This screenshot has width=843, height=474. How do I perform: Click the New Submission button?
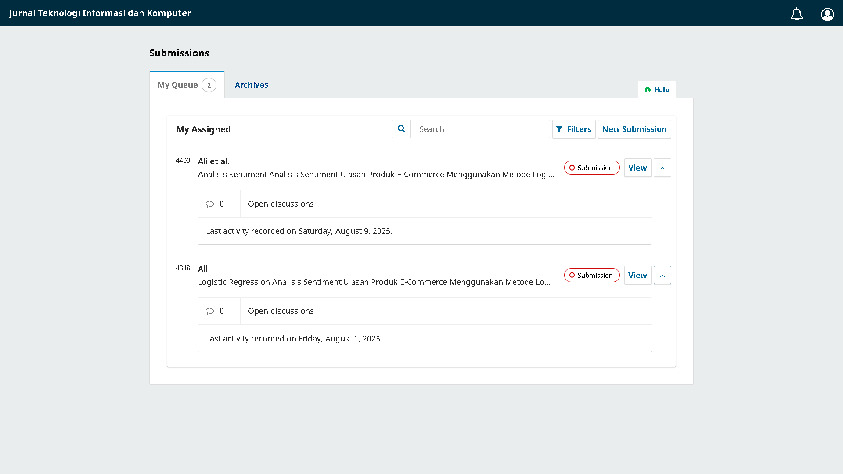click(x=634, y=129)
